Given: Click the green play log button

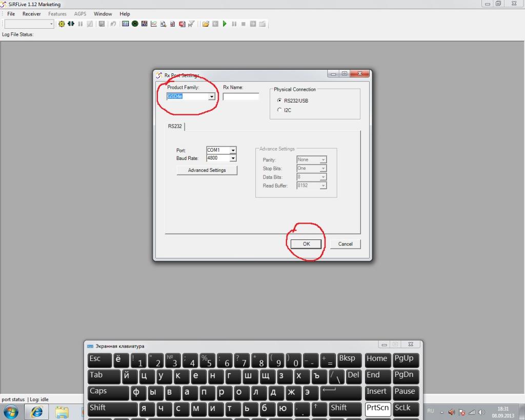Looking at the screenshot, I should coord(225,24).
